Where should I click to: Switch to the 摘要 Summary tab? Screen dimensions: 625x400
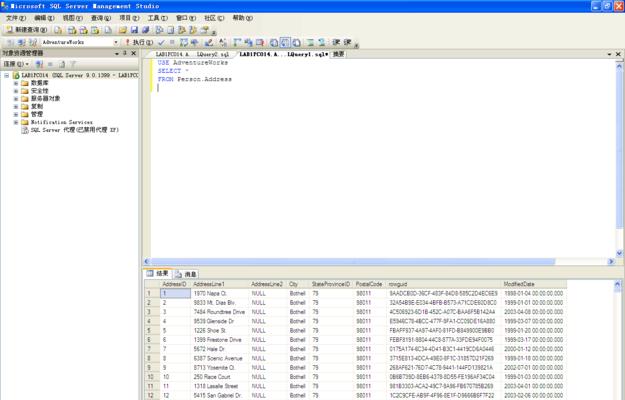(338, 54)
